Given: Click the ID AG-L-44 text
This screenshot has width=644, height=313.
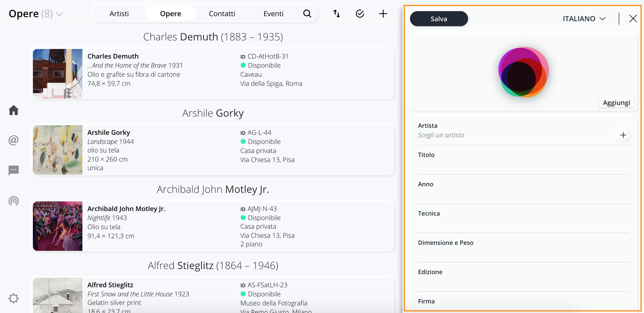Looking at the screenshot, I should [x=256, y=133].
